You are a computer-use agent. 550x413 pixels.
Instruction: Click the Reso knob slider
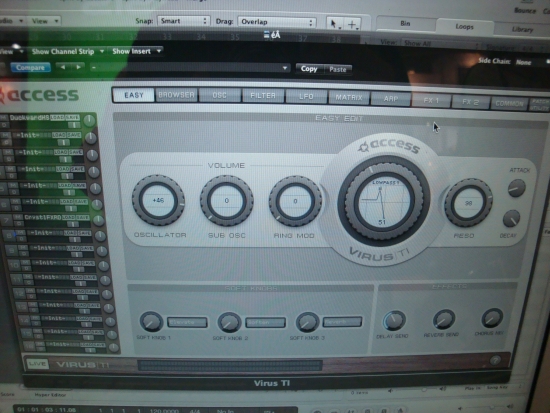468,203
